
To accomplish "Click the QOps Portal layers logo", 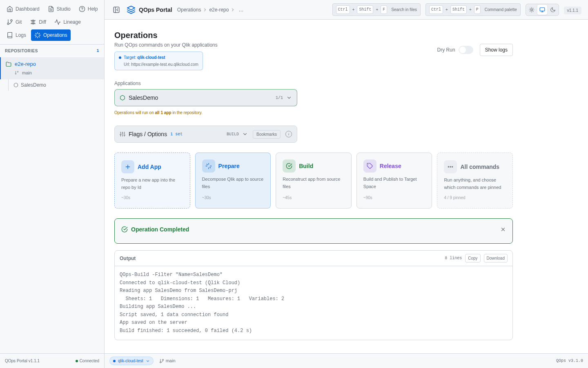I will (131, 10).
